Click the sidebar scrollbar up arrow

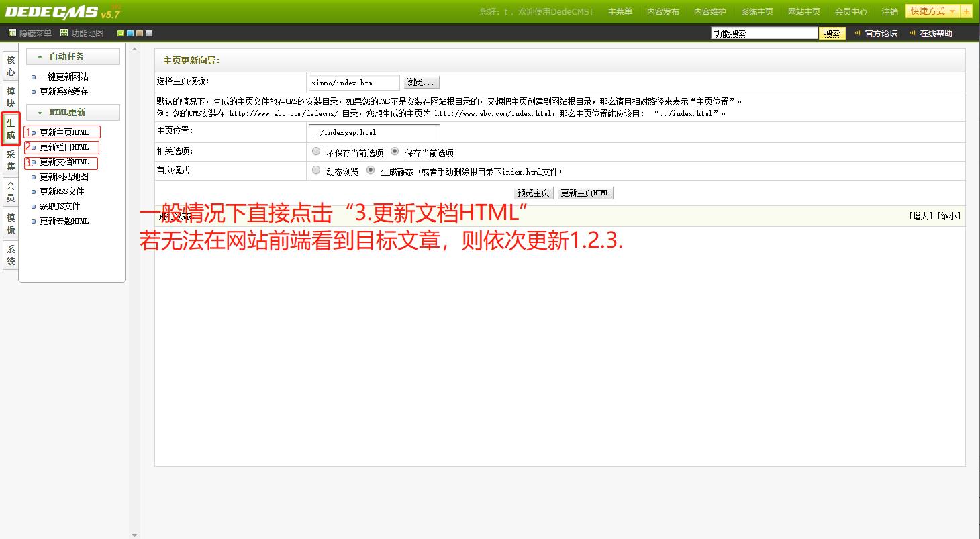[134, 49]
